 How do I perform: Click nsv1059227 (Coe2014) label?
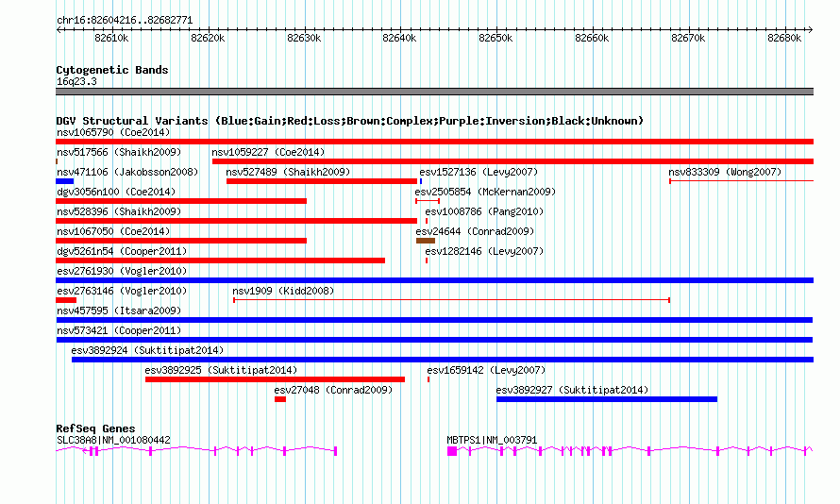pyautogui.click(x=268, y=152)
